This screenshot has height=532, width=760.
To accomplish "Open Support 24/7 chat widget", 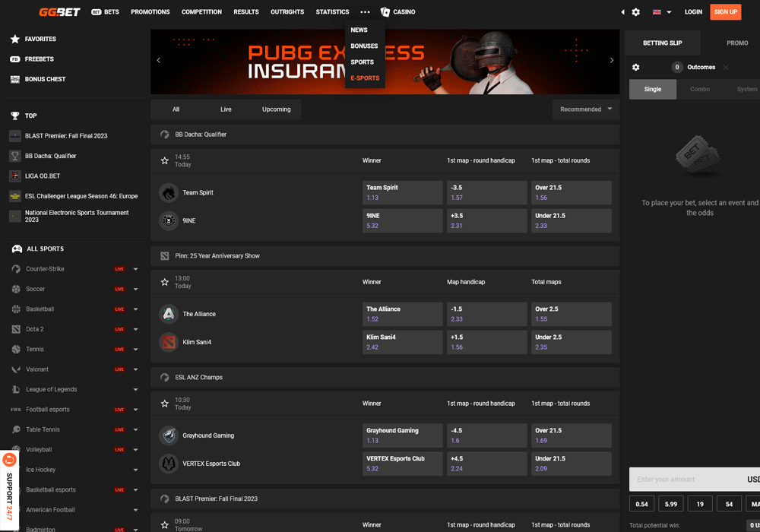I will point(9,489).
